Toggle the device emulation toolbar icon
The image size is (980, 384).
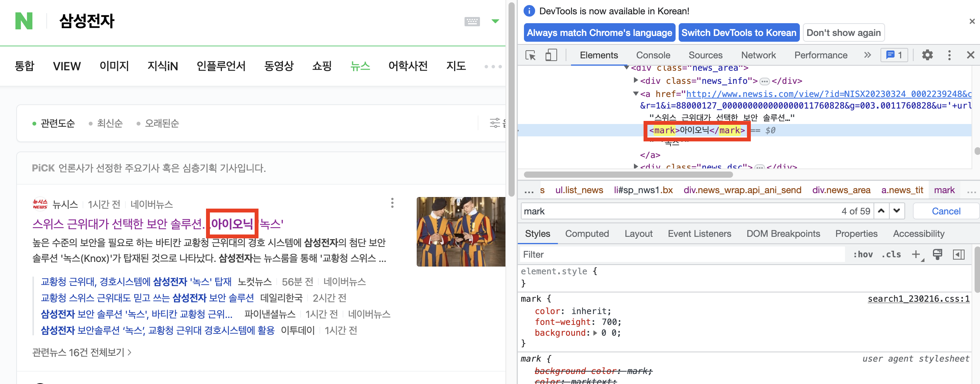[x=551, y=55]
